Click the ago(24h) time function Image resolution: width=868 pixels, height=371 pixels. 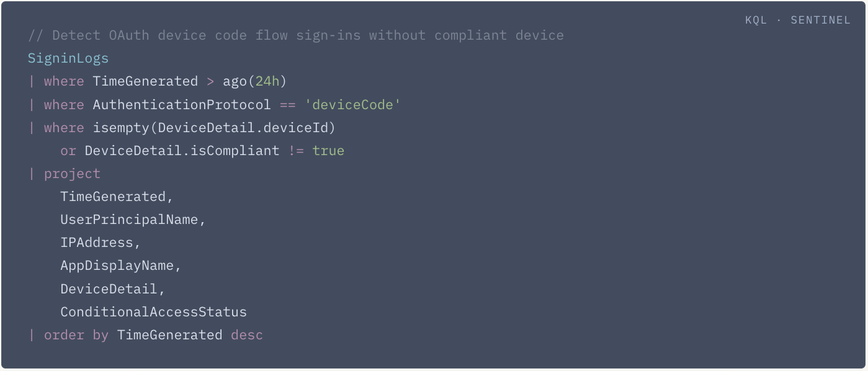(x=254, y=81)
